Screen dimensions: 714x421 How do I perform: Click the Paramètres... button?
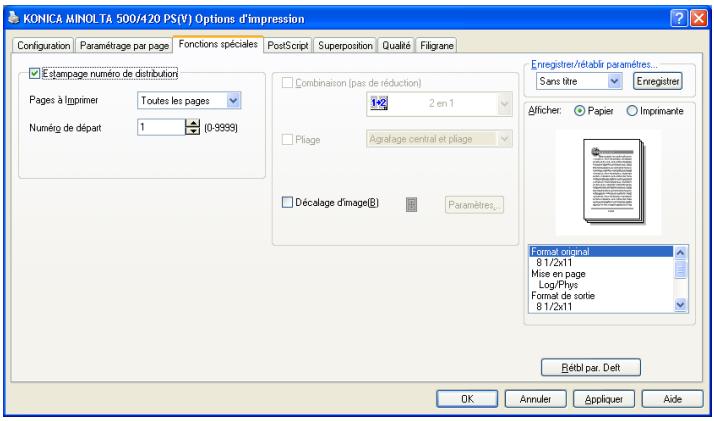[x=474, y=205]
